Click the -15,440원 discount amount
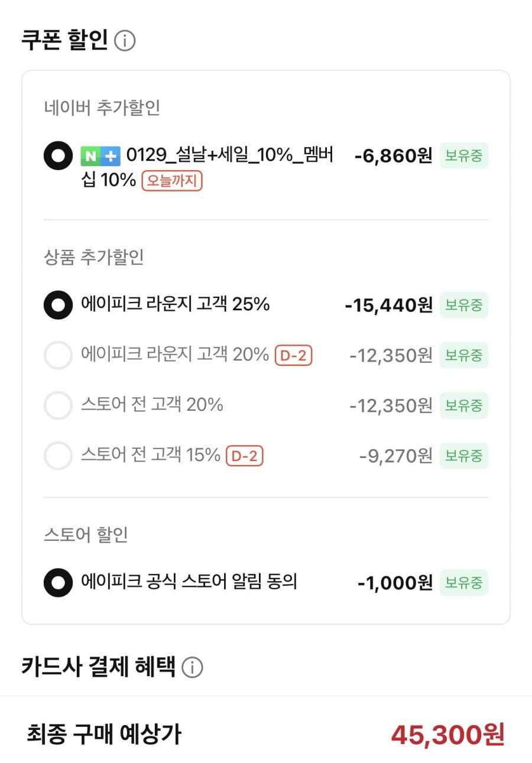This screenshot has width=532, height=763. coord(388,306)
